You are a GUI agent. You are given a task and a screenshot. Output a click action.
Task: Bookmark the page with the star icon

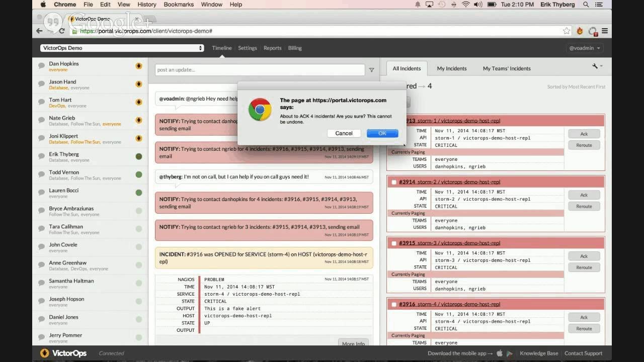click(567, 31)
